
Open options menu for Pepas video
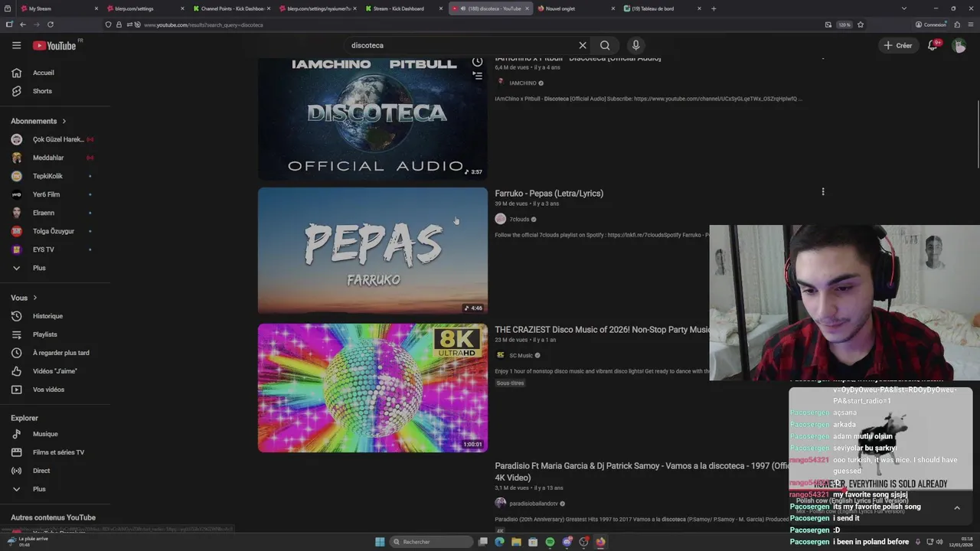point(823,192)
